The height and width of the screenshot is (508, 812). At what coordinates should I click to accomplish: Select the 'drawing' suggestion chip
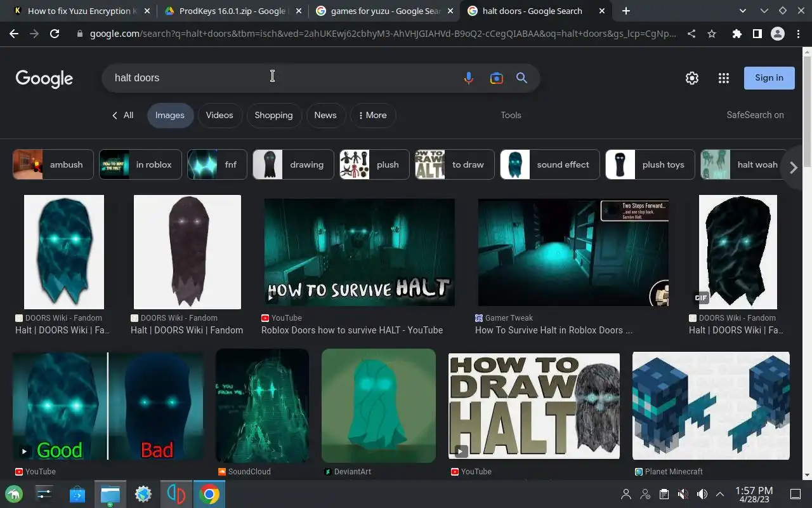[293, 164]
